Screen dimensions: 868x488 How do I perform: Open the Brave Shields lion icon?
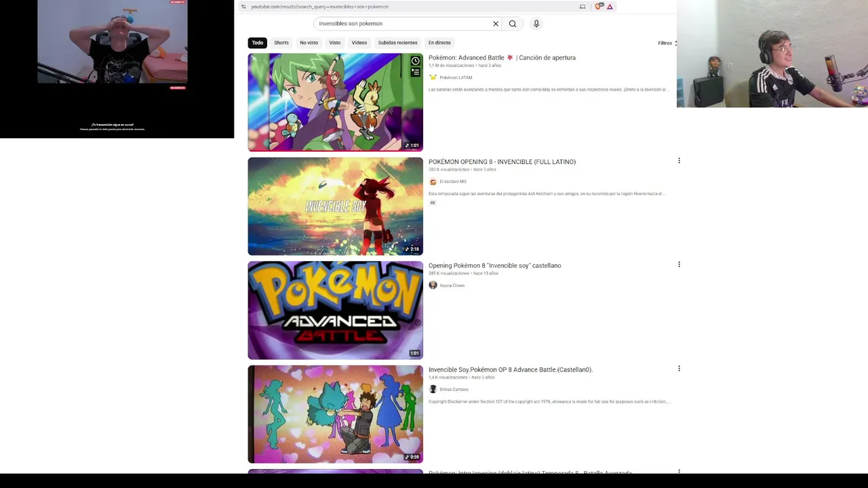[x=598, y=7]
